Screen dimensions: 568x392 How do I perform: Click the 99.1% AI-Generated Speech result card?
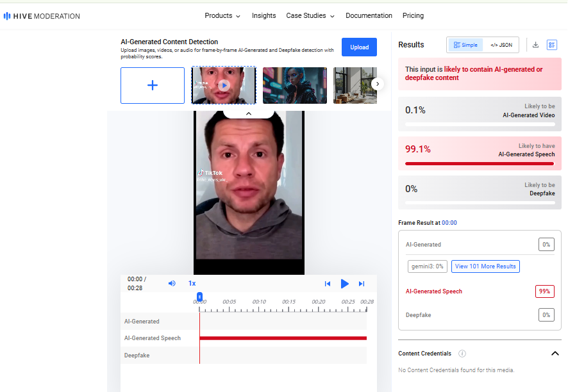point(480,153)
